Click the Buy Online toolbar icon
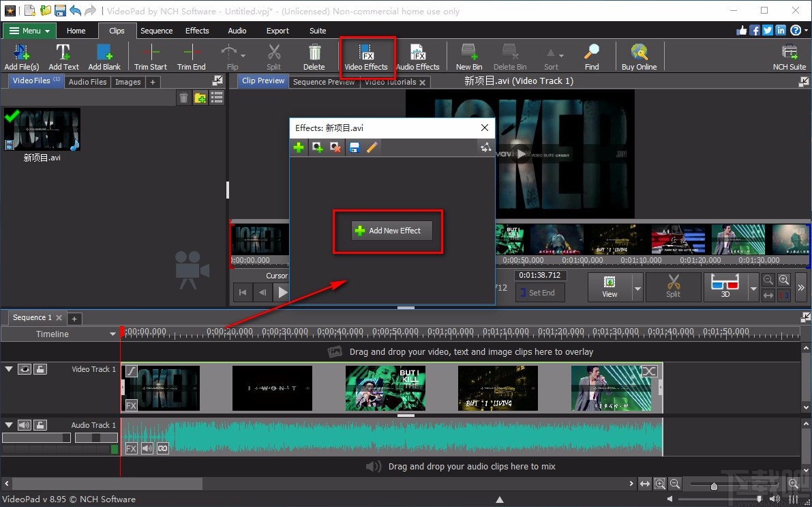The width and height of the screenshot is (812, 507). pos(639,56)
